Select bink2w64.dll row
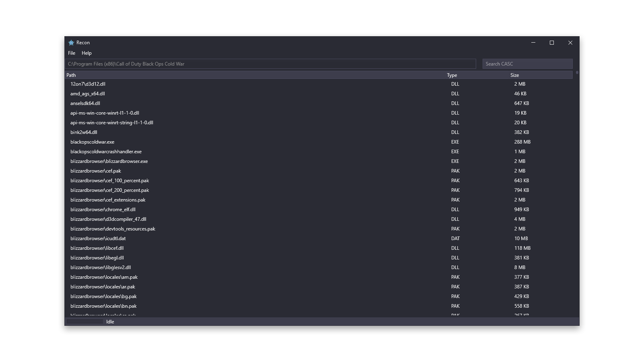The image size is (644, 362). pyautogui.click(x=319, y=132)
